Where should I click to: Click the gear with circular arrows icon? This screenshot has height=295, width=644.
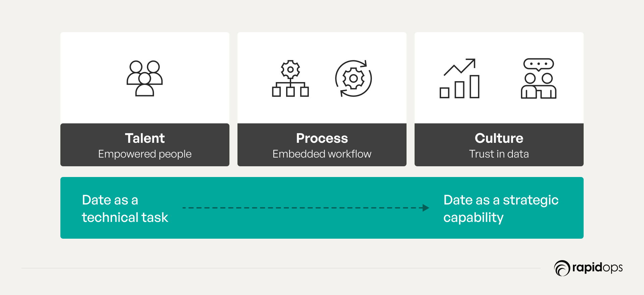[x=354, y=78]
